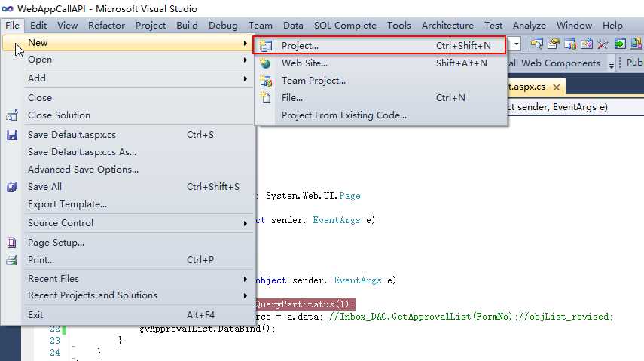
Task: Open the Debug menu
Action: click(x=223, y=26)
